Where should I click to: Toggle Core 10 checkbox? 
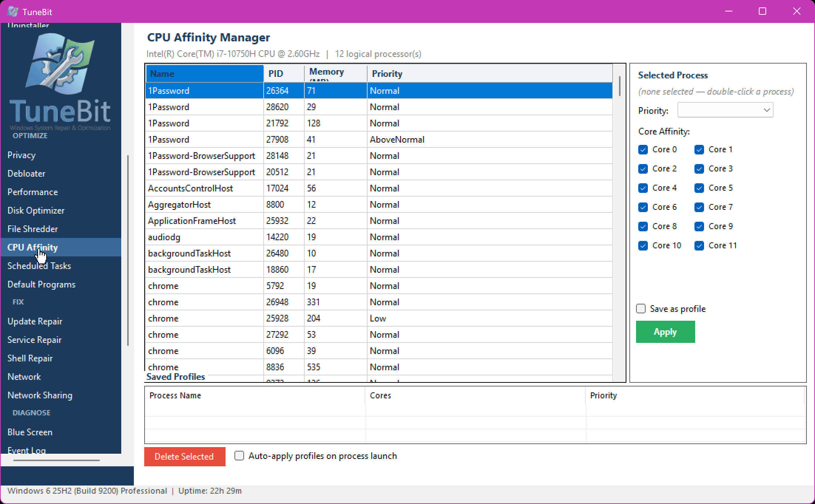(643, 246)
